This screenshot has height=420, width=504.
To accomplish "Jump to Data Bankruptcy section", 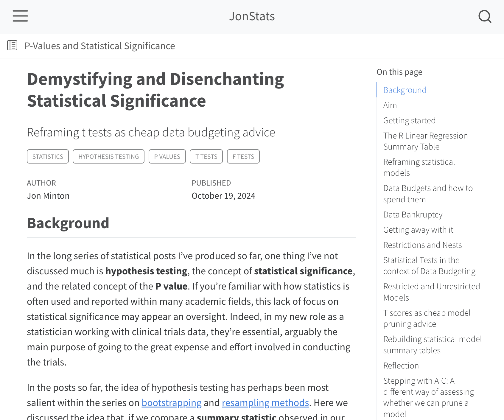I will tap(413, 214).
